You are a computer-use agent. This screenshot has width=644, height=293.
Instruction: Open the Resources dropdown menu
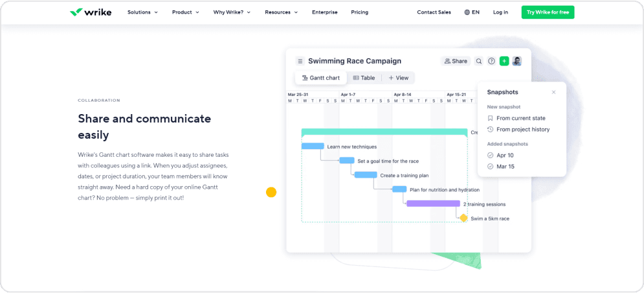[x=282, y=12]
